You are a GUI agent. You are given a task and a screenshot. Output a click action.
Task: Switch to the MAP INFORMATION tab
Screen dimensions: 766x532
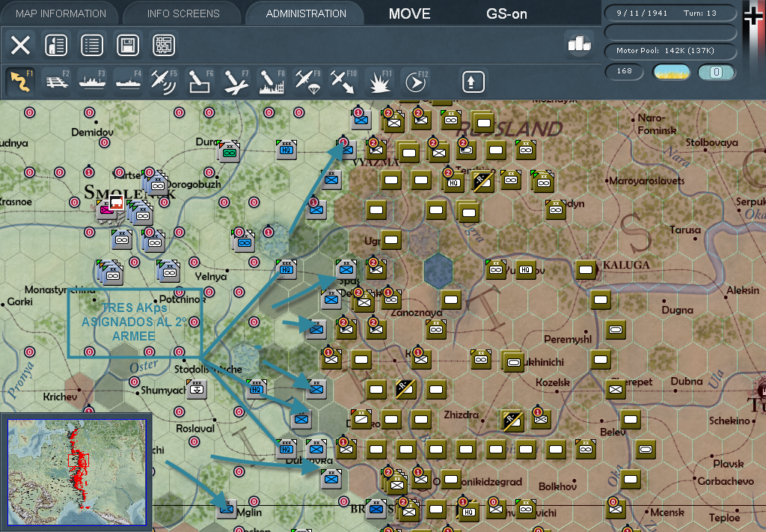pos(61,13)
